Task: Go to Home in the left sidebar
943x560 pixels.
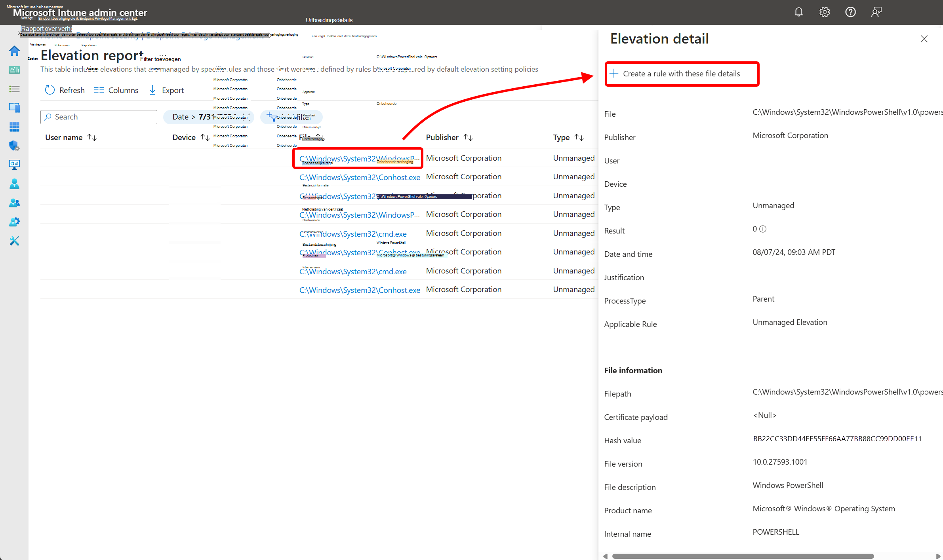Action: (x=14, y=51)
